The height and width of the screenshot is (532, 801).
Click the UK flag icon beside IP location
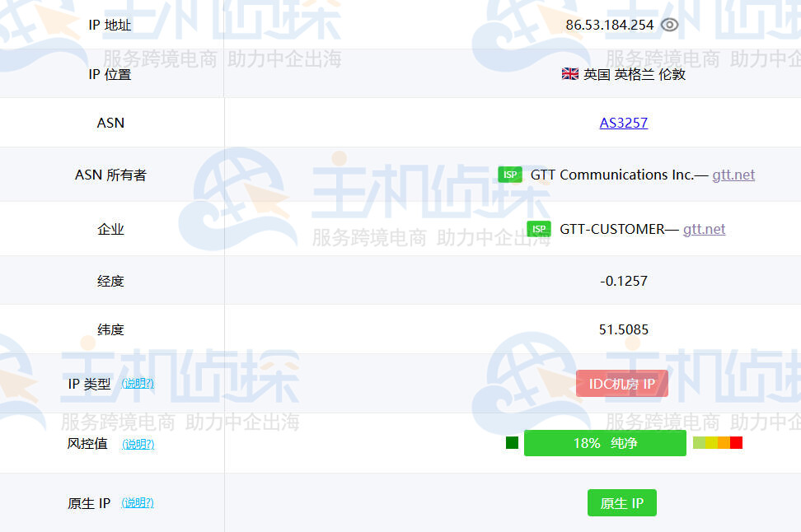[569, 73]
